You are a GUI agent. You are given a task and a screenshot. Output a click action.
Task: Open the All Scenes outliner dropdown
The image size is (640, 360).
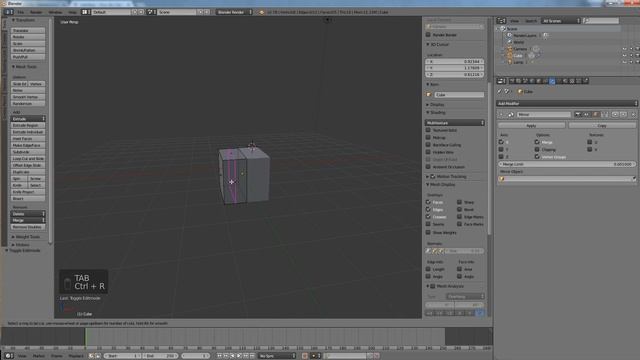click(560, 21)
